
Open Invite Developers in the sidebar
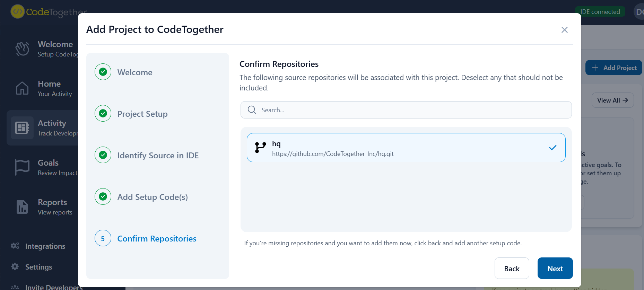tap(54, 287)
